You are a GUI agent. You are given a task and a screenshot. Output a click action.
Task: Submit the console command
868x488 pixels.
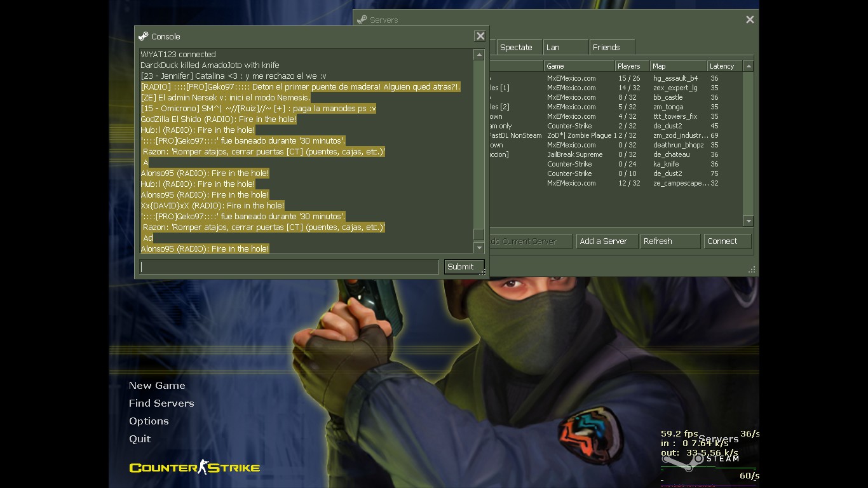pyautogui.click(x=464, y=267)
